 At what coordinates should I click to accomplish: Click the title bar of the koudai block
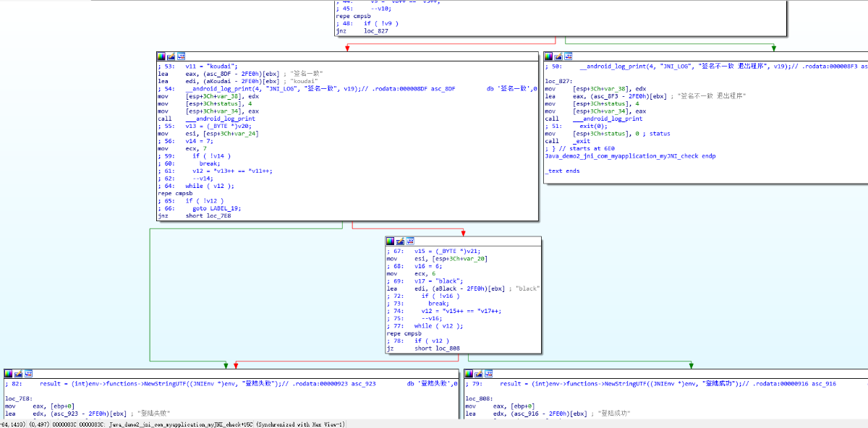point(347,56)
